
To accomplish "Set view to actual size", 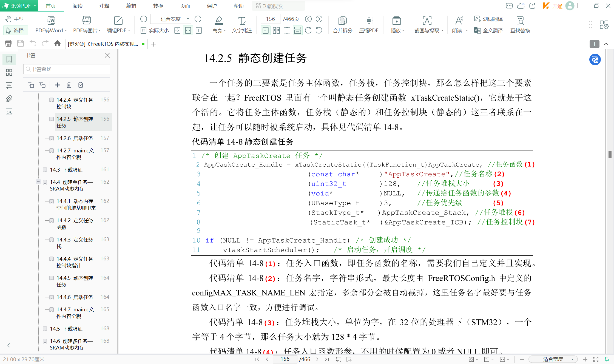I will click(155, 30).
